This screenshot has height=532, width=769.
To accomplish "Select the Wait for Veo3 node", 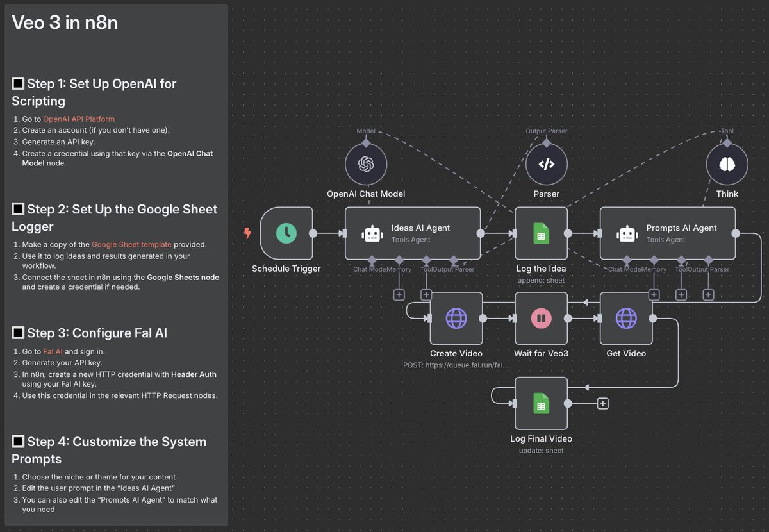I will coord(542,318).
